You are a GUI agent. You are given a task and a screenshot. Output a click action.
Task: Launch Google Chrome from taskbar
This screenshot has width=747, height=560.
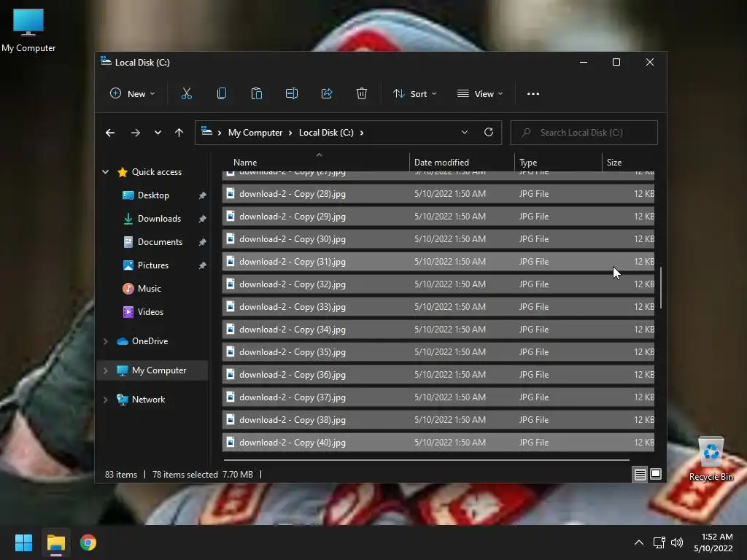tap(88, 542)
